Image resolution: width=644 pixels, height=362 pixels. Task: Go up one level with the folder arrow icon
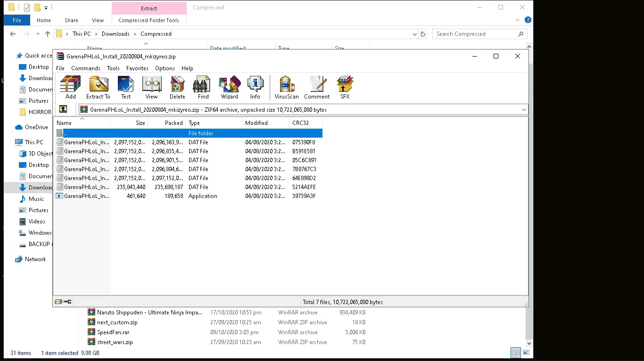point(63,109)
